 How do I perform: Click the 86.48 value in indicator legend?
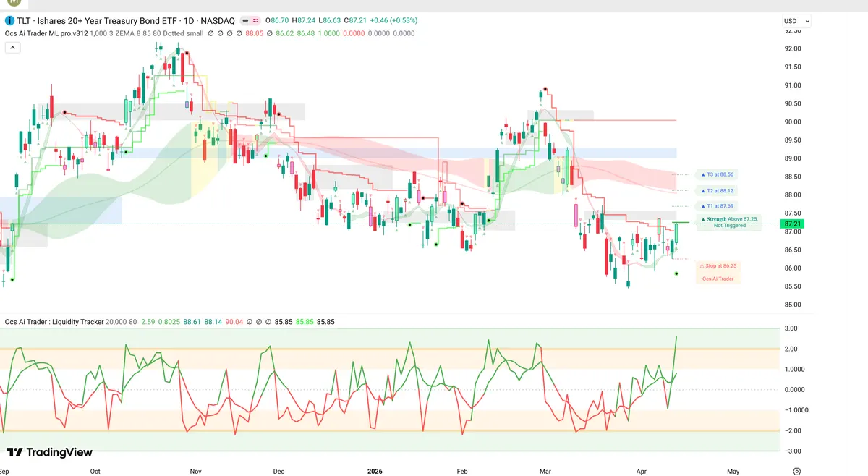pos(307,33)
